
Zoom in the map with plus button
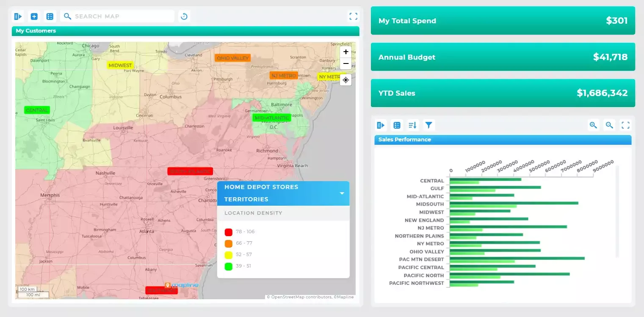click(346, 52)
